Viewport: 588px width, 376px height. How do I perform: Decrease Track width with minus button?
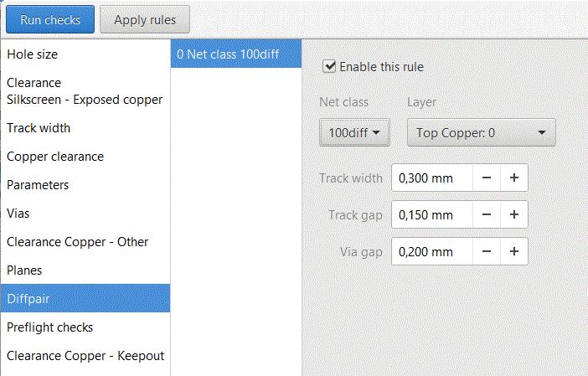[x=487, y=178]
